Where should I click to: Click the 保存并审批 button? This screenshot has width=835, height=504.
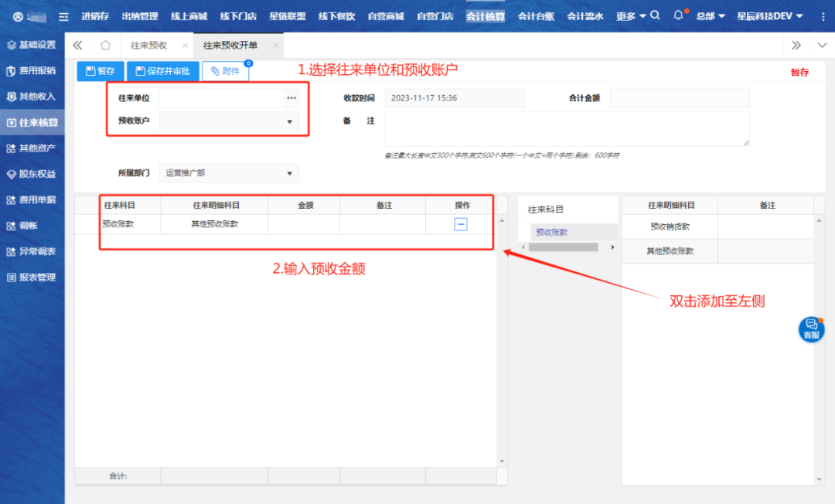point(162,71)
